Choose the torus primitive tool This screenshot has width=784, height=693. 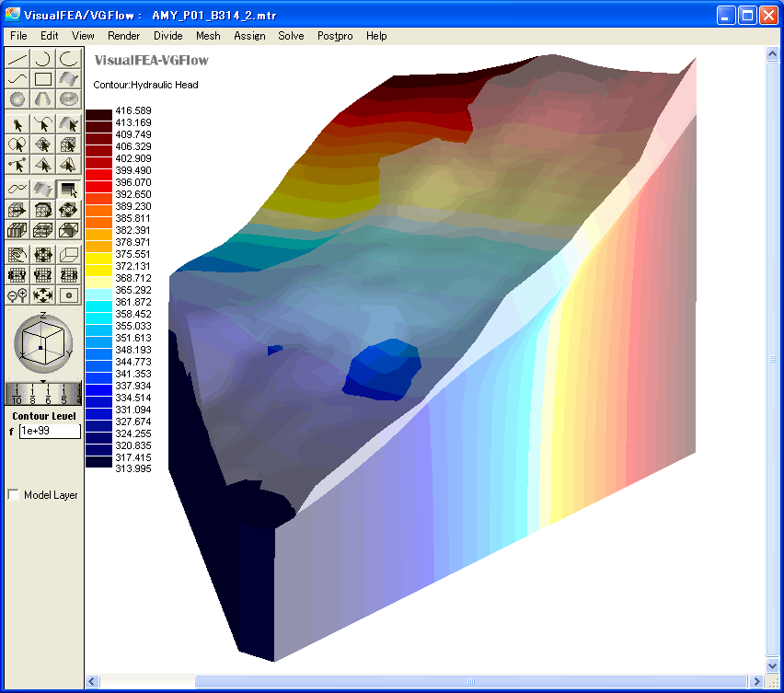(69, 98)
